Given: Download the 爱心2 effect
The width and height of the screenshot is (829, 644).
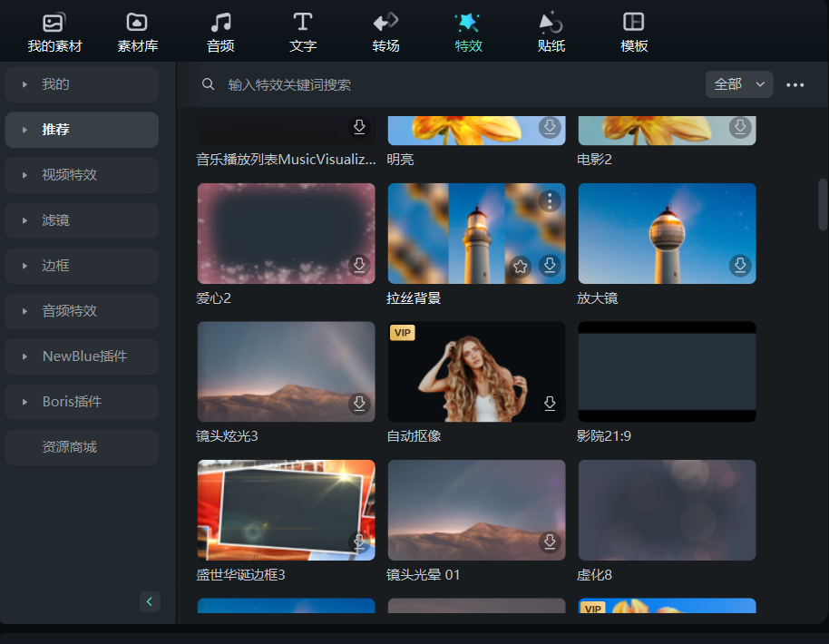Looking at the screenshot, I should pos(359,266).
